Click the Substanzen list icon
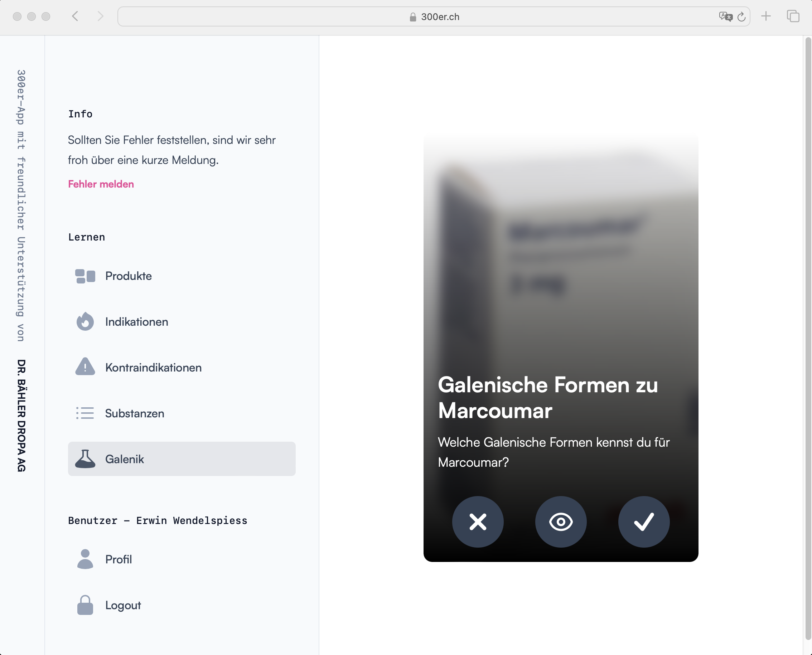This screenshot has width=812, height=655. (x=85, y=413)
